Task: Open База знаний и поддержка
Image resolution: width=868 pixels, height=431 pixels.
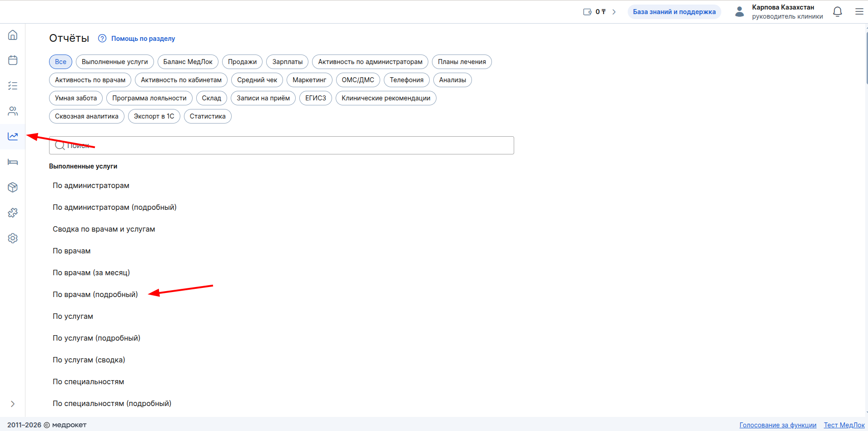Action: [674, 12]
